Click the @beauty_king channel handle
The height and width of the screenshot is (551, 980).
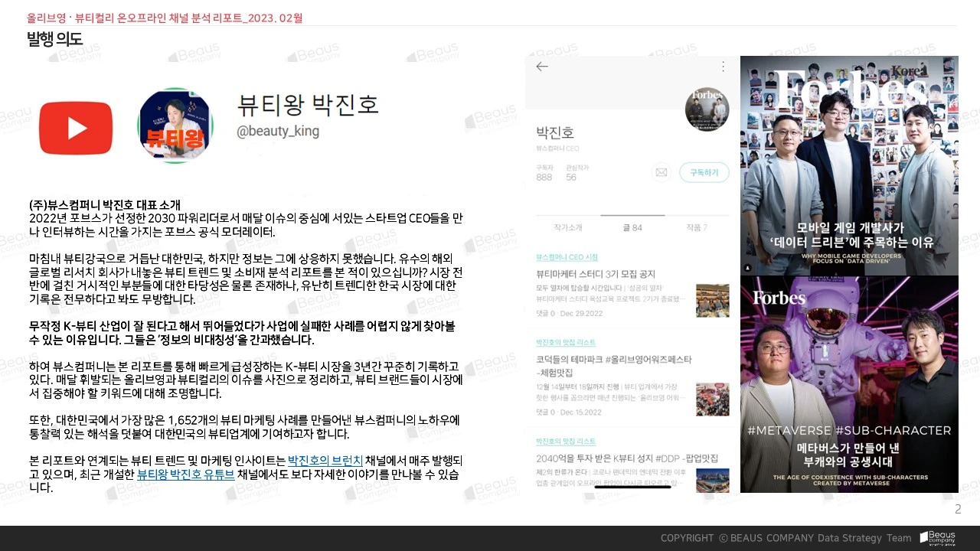tap(277, 131)
